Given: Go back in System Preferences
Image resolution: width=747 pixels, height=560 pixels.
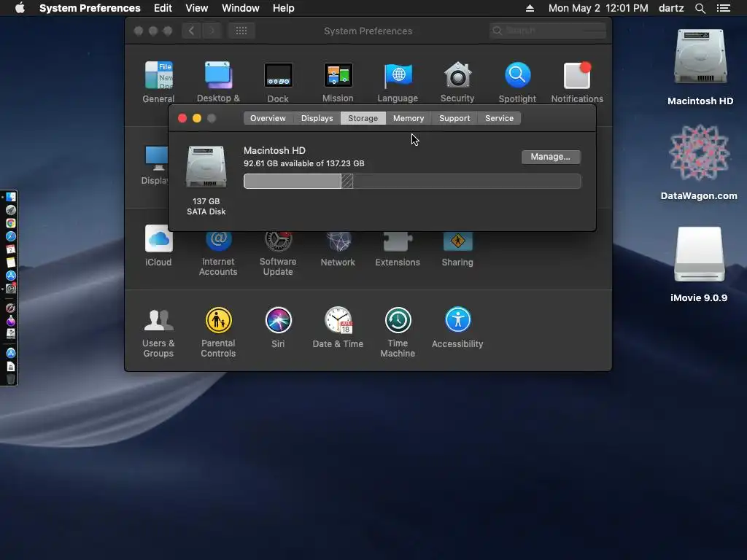Looking at the screenshot, I should 192,31.
